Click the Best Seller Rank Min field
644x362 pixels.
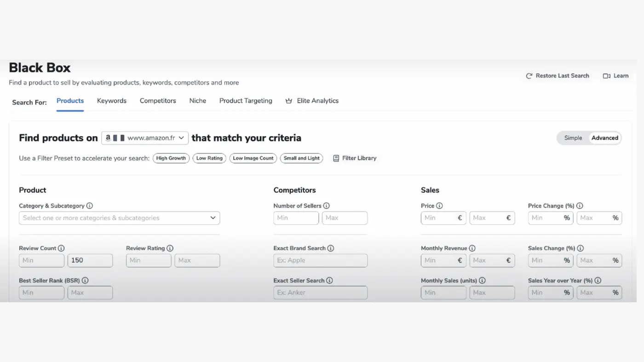click(x=41, y=293)
